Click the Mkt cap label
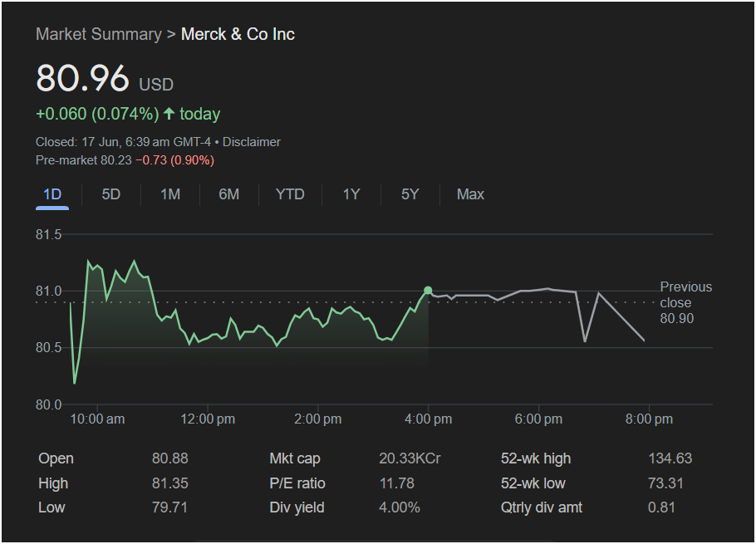This screenshot has height=544, width=756. click(x=295, y=458)
